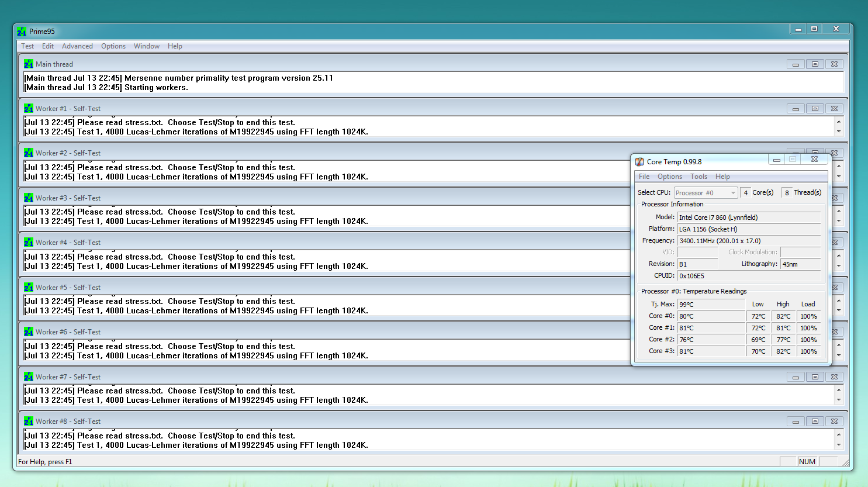Click the Tj. Max 99°C field
Image resolution: width=868 pixels, height=487 pixels.
click(x=711, y=305)
